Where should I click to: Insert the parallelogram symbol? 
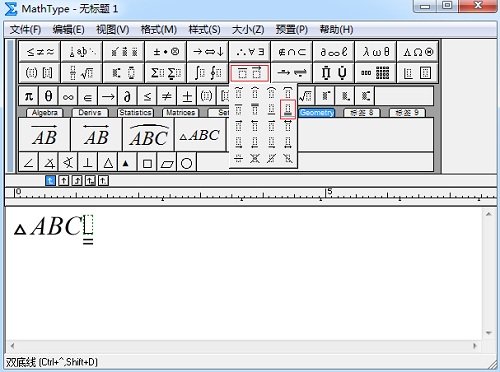(x=167, y=163)
